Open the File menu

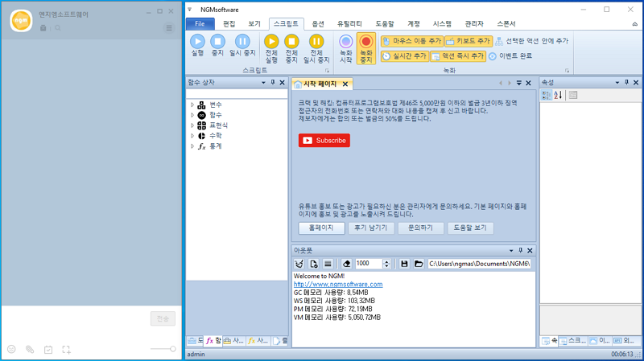[200, 24]
